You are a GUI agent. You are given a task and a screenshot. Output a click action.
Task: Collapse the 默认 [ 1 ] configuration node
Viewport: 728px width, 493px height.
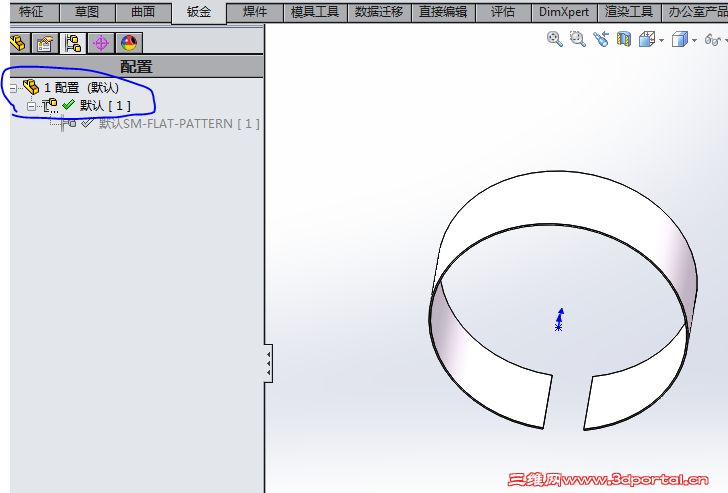pos(31,107)
